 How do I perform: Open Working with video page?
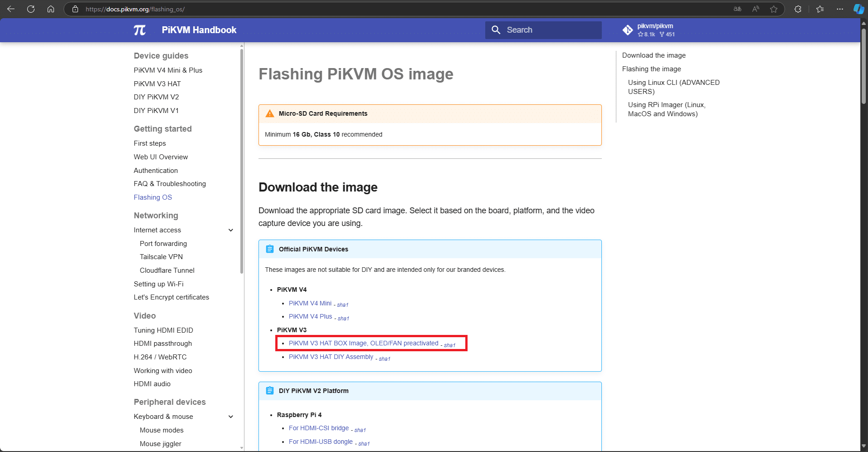(163, 371)
